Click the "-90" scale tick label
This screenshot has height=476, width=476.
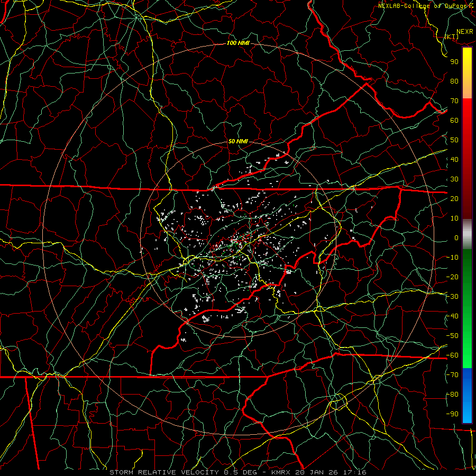[452, 414]
